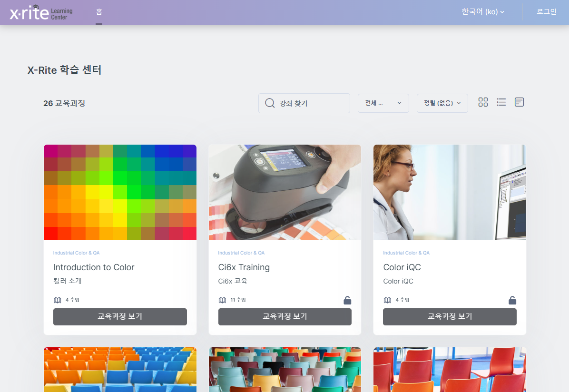The width and height of the screenshot is (569, 392).
Task: Click Industrial Color & QA above Color iQC
Action: [x=406, y=253]
